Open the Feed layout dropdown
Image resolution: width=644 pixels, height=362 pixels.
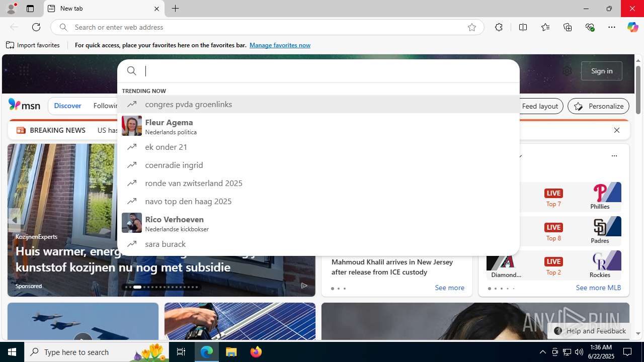540,106
